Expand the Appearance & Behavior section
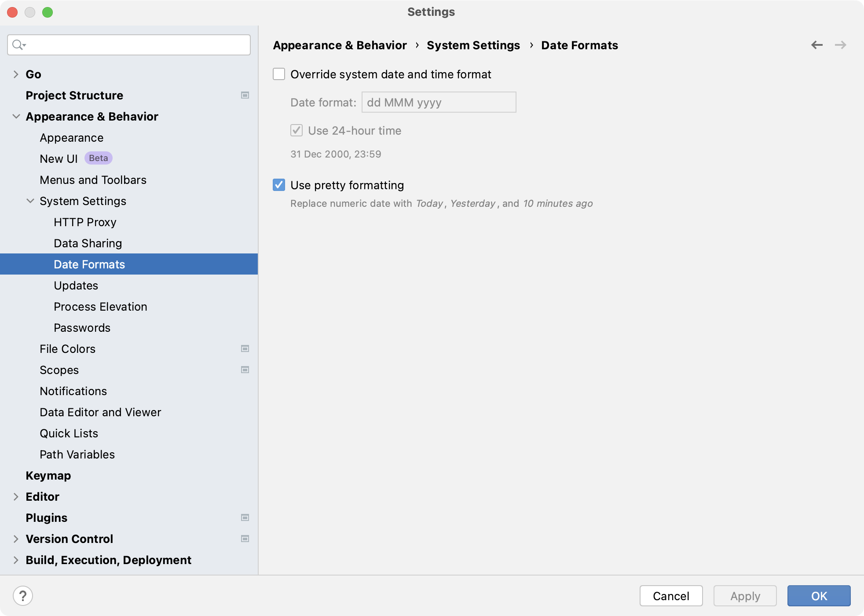The width and height of the screenshot is (864, 616). point(15,116)
